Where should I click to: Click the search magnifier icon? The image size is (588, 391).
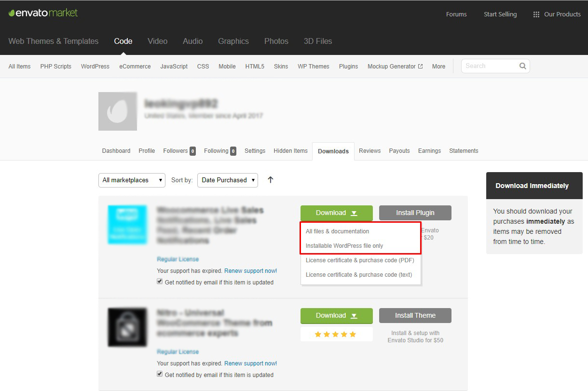click(522, 66)
